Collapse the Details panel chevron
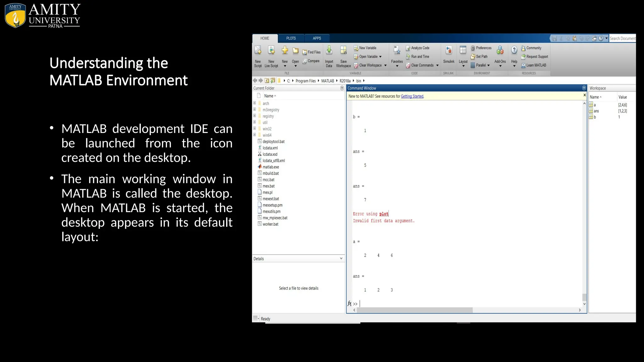Viewport: 644px width, 362px height. 341,258
